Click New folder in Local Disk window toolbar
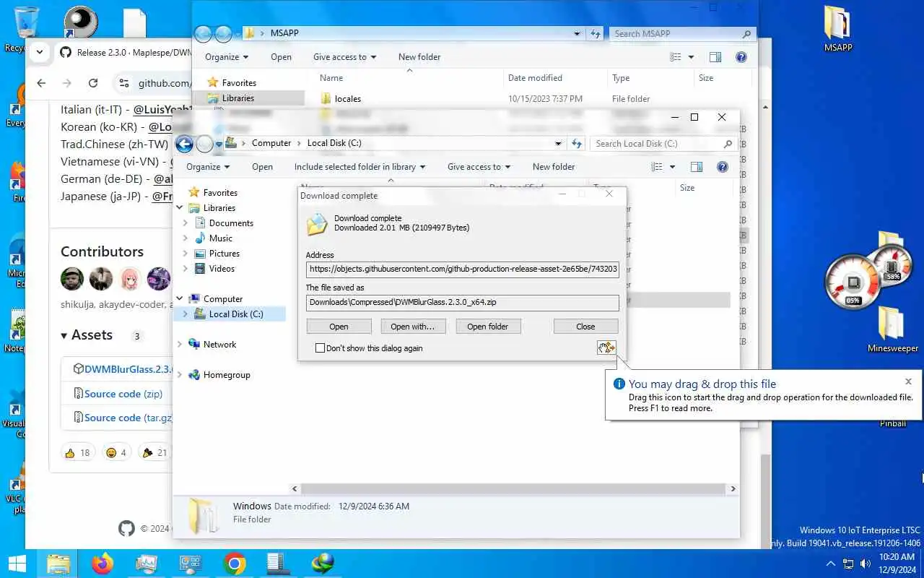924x578 pixels. point(554,167)
